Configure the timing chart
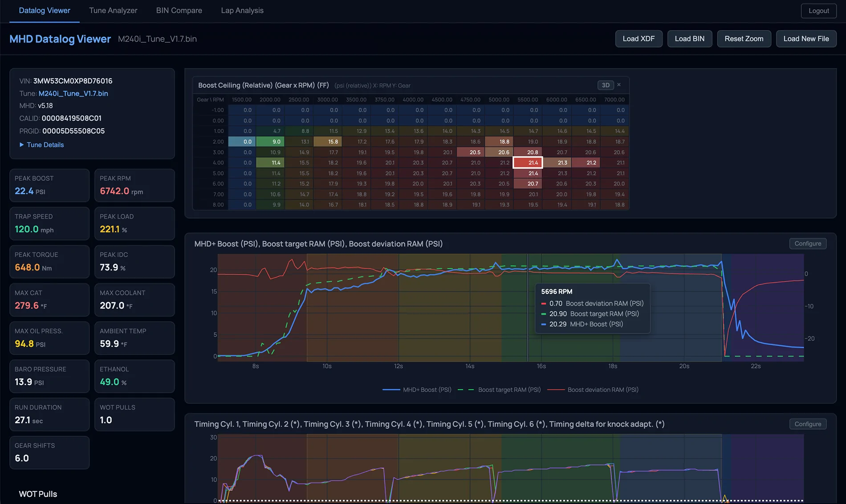 pos(808,424)
